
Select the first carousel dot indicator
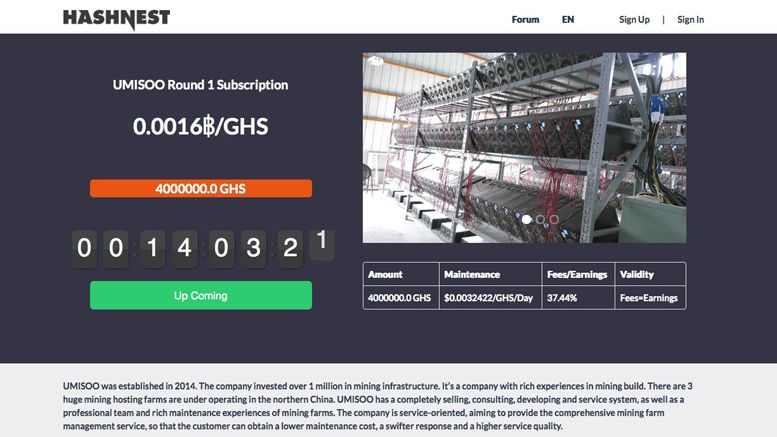point(527,219)
